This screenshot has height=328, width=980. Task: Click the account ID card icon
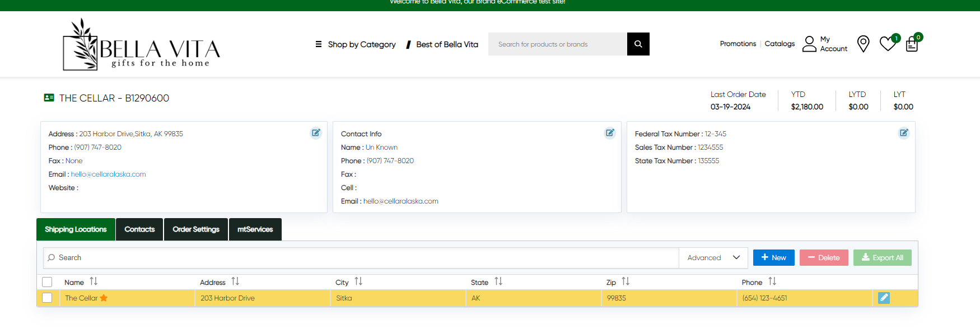click(x=49, y=98)
